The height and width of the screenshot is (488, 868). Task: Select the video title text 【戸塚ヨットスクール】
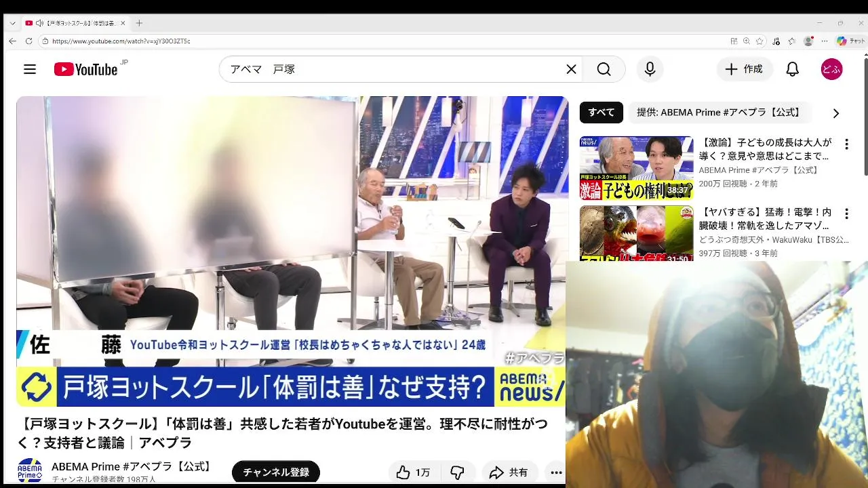tap(90, 424)
